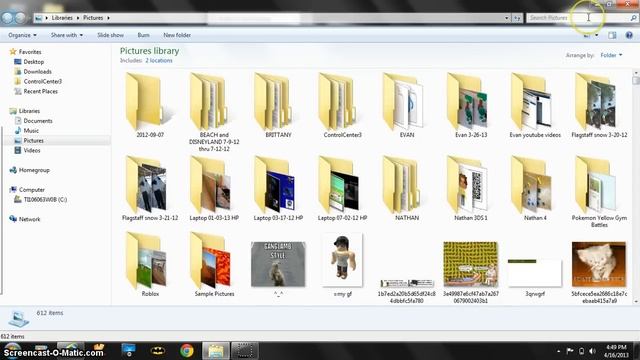640x360 pixels.
Task: Select ControlCenter3 in the navigation pane
Action: point(38,81)
